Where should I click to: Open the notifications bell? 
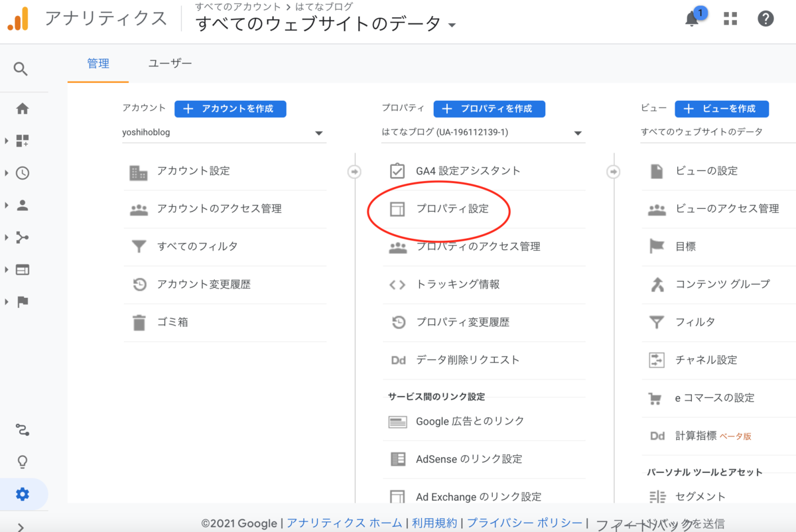tap(692, 19)
